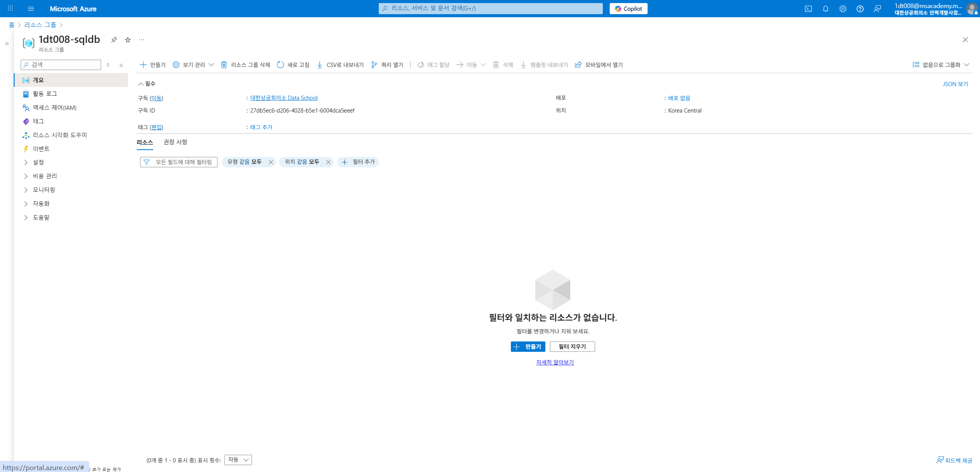This screenshot has width=980, height=472.
Task: Collapse the 필수 essentials section
Action: pos(146,84)
